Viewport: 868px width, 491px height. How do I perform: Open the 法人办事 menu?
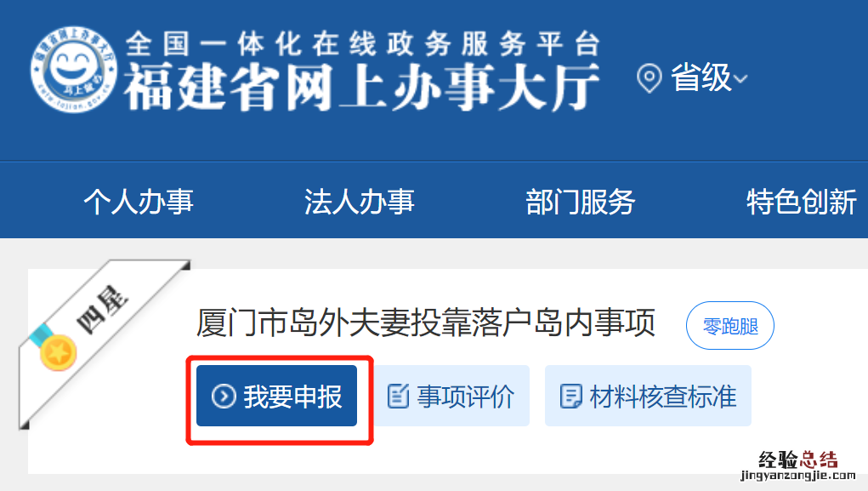[360, 201]
